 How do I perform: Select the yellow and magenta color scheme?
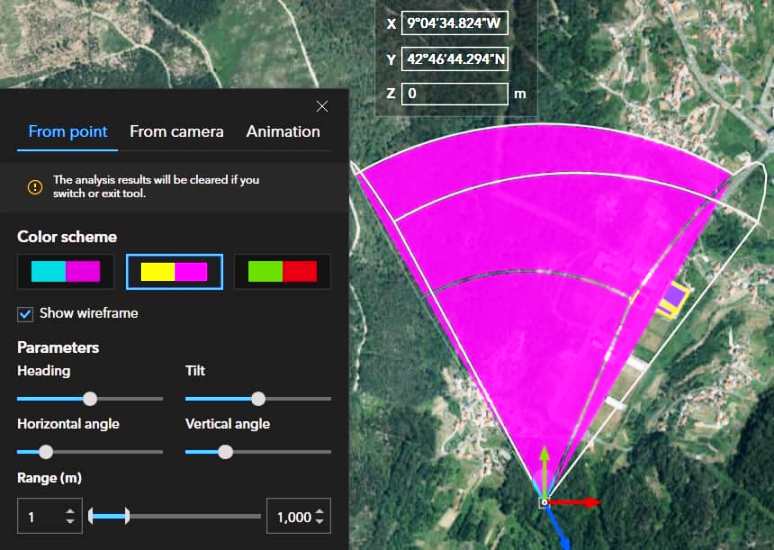174,272
